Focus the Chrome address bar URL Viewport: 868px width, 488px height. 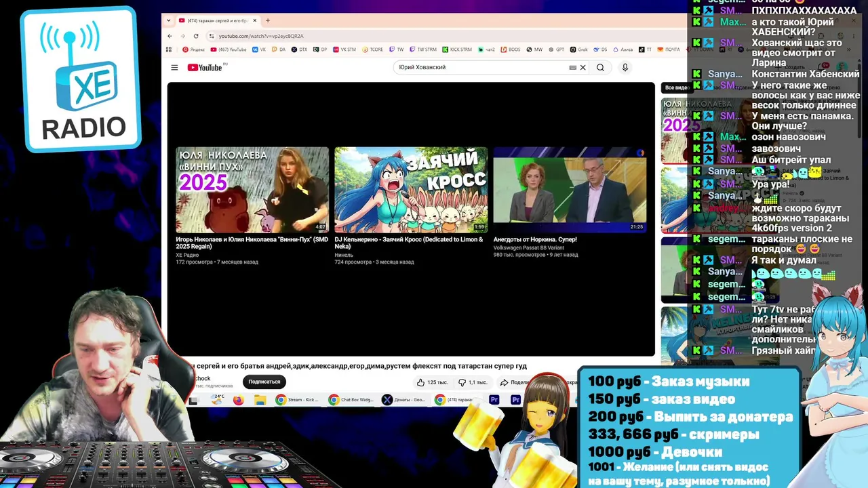(261, 36)
